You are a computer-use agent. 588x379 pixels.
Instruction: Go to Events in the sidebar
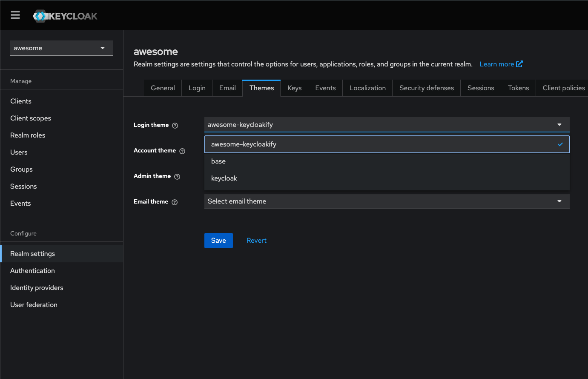[x=62, y=204]
